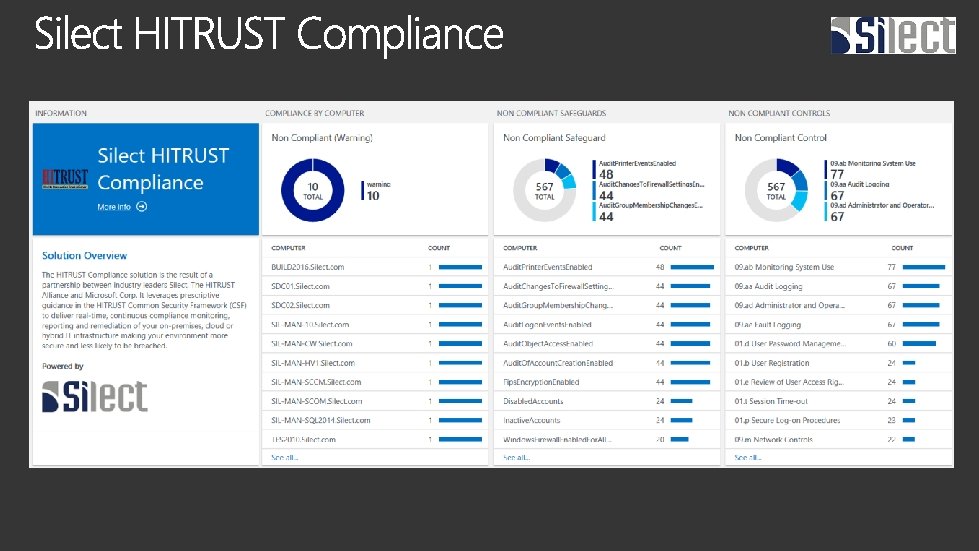Image resolution: width=979 pixels, height=551 pixels.
Task: Click the Non Compliant Safeguard donut chart
Action: (x=544, y=190)
